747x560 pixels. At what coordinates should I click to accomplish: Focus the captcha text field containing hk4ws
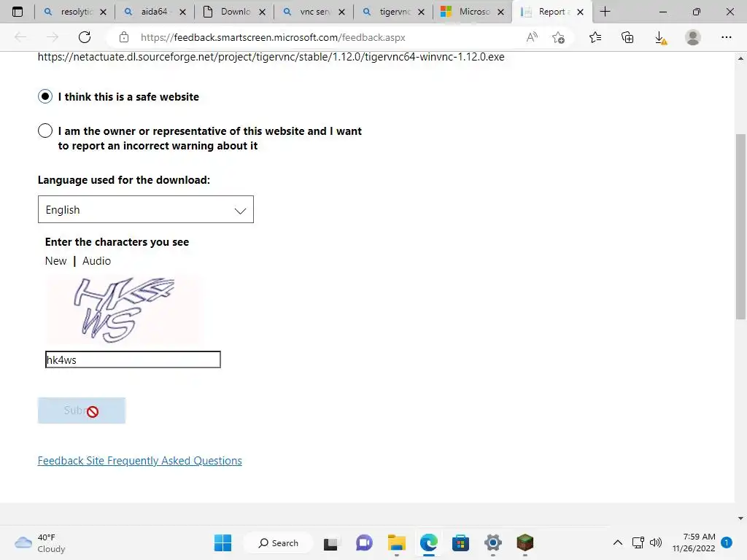133,359
